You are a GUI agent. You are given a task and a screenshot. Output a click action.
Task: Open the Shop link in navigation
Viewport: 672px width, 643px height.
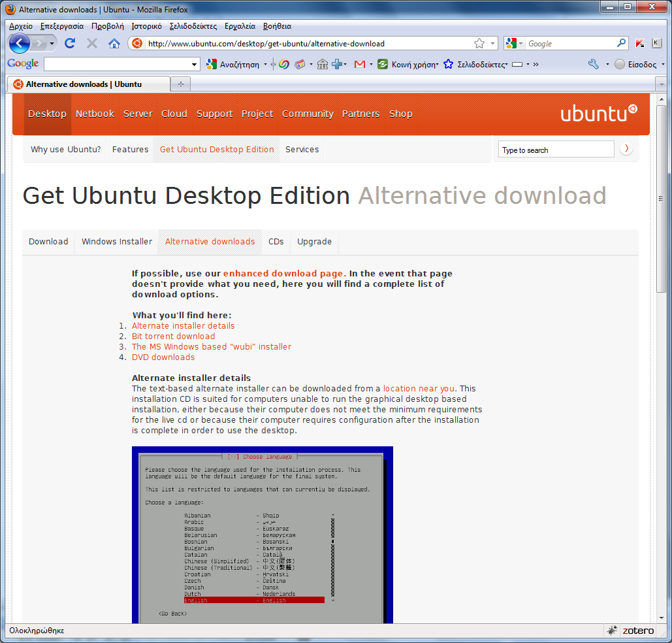pyautogui.click(x=401, y=114)
